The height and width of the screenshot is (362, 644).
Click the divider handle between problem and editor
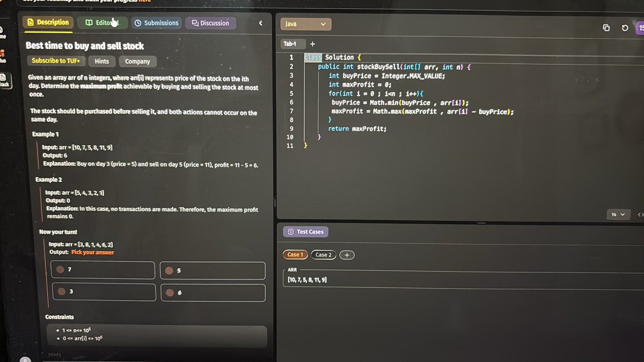(x=275, y=204)
